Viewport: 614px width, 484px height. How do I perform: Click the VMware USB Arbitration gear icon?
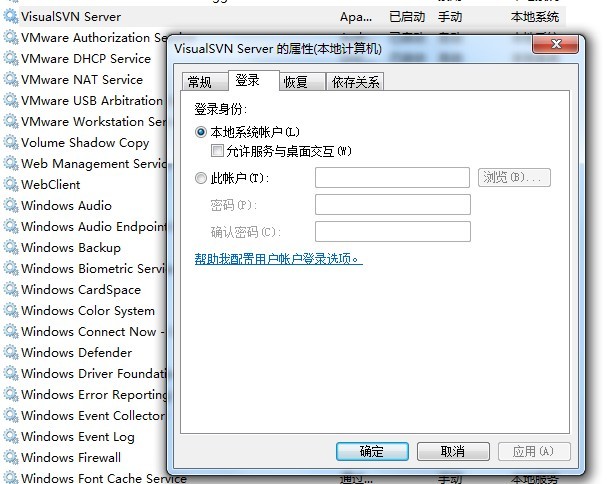(x=11, y=101)
